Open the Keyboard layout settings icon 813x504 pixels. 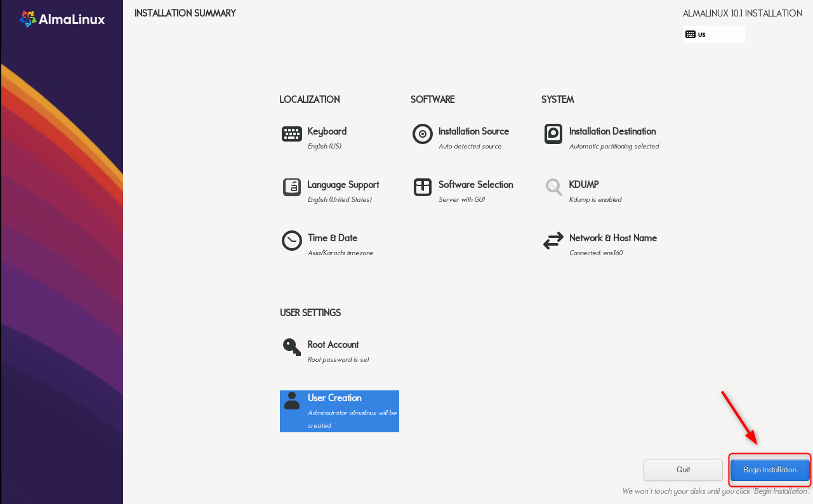tap(291, 134)
